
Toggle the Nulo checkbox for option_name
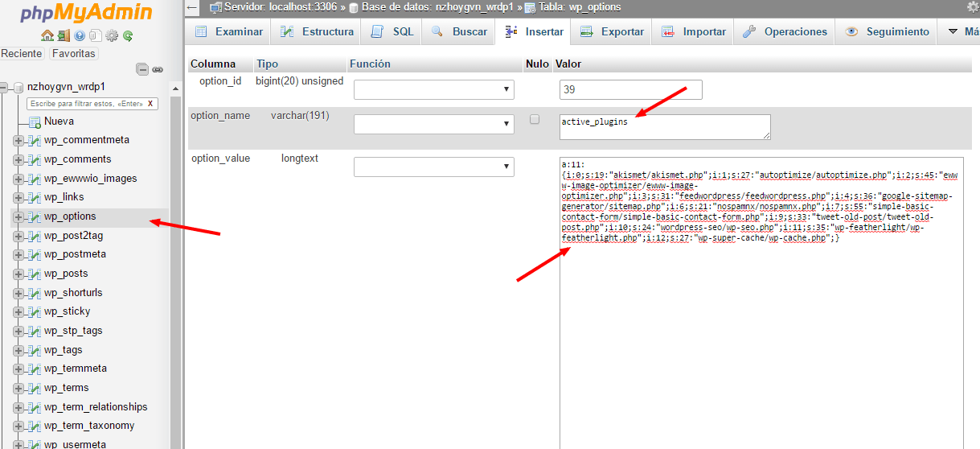click(535, 119)
